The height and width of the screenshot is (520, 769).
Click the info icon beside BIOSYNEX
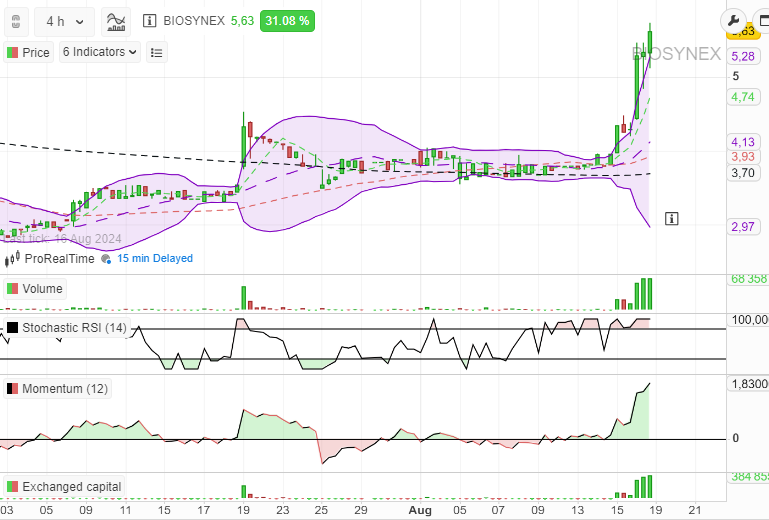[150, 21]
